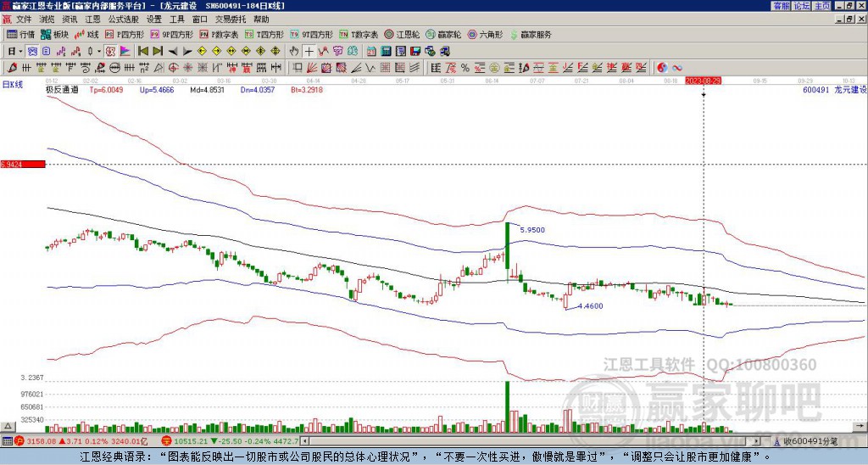868x465 pixels.
Task: Select the red pen drawing tool
Action: [x=11, y=68]
